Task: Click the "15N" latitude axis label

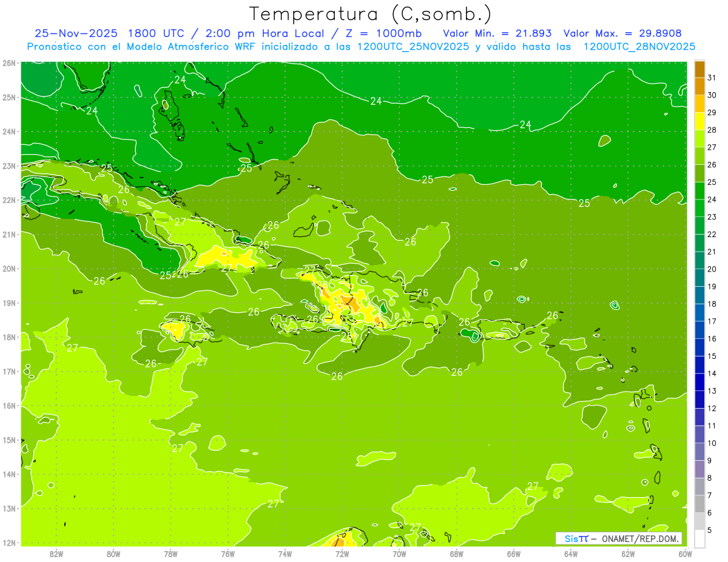Action: 9,440
